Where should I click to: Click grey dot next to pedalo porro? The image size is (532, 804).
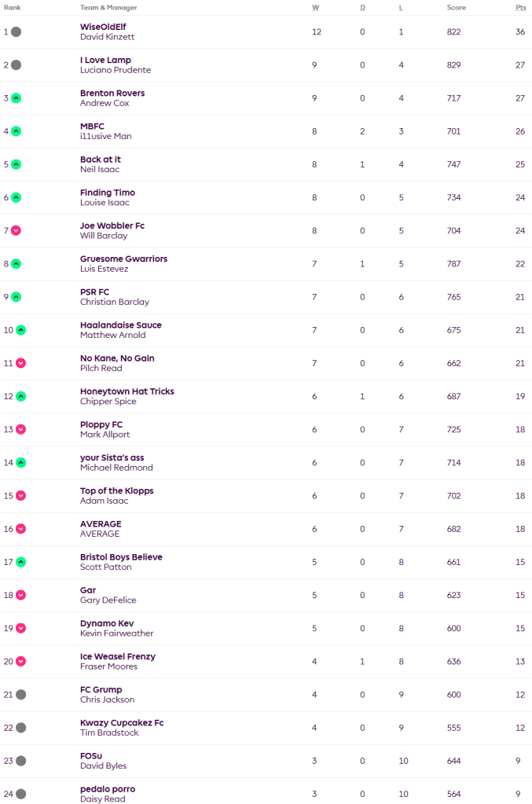[x=21, y=794]
